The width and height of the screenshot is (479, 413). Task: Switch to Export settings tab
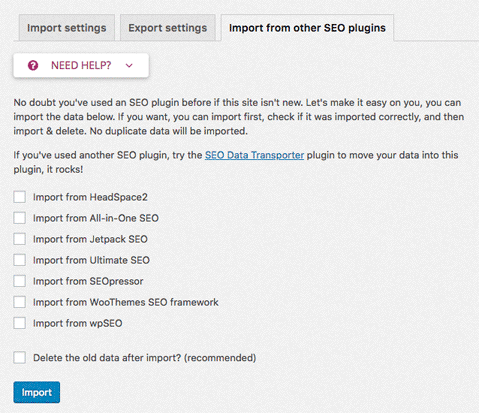coord(168,28)
